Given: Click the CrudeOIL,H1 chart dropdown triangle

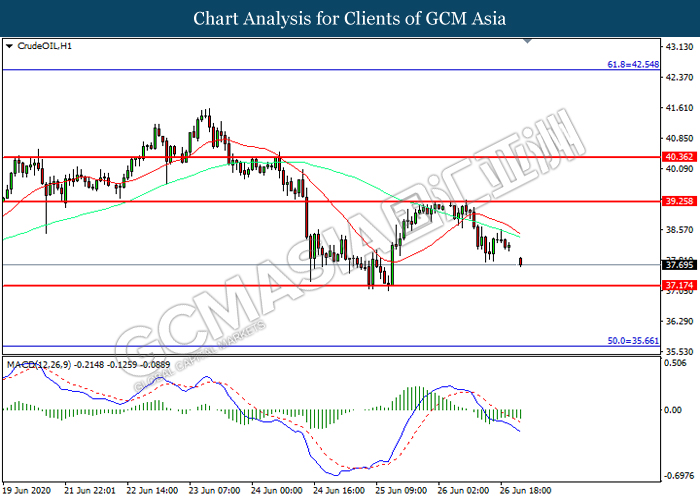Looking at the screenshot, I should pyautogui.click(x=9, y=46).
